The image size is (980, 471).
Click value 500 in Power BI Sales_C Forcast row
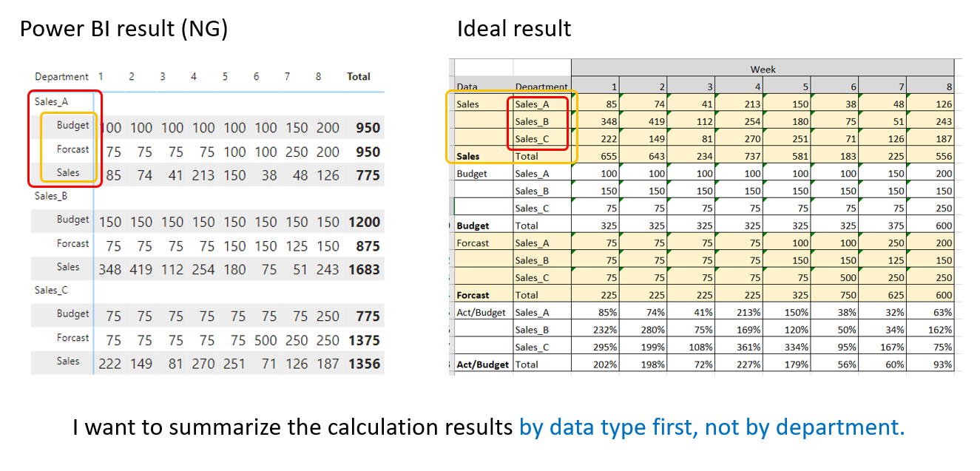coord(266,340)
